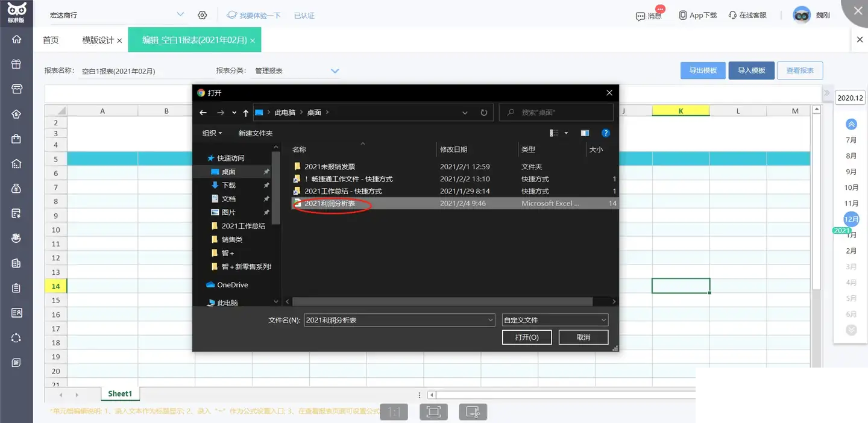Open 在线客服 online support
The image size is (868, 423).
pyautogui.click(x=747, y=15)
